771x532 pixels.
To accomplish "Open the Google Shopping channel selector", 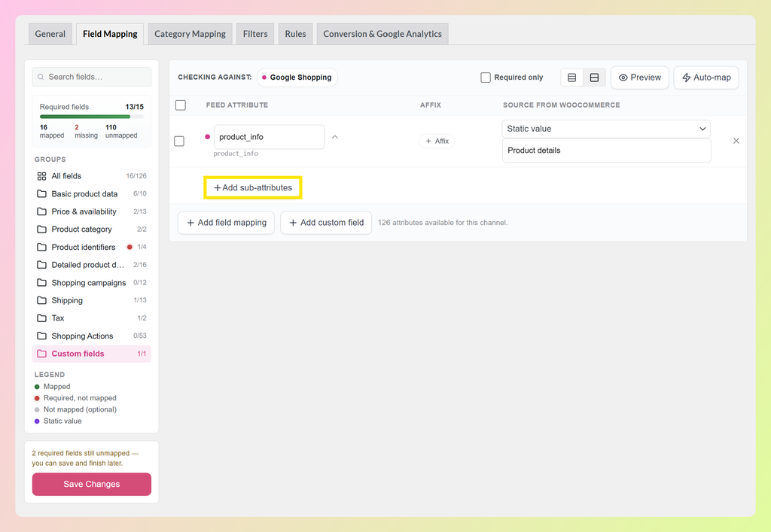I will click(297, 78).
